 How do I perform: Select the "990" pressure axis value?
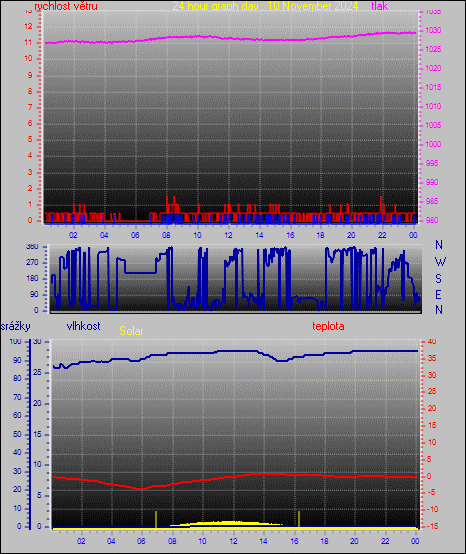tap(432, 182)
